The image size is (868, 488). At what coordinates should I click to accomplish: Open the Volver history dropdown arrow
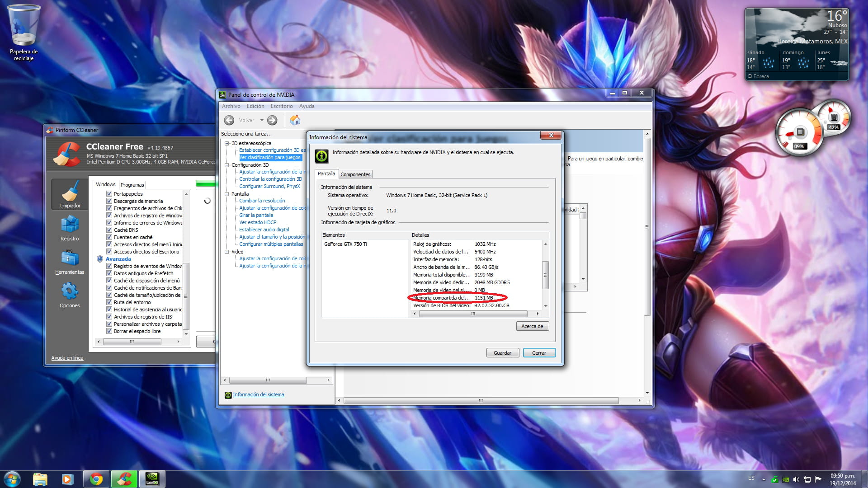pos(262,120)
